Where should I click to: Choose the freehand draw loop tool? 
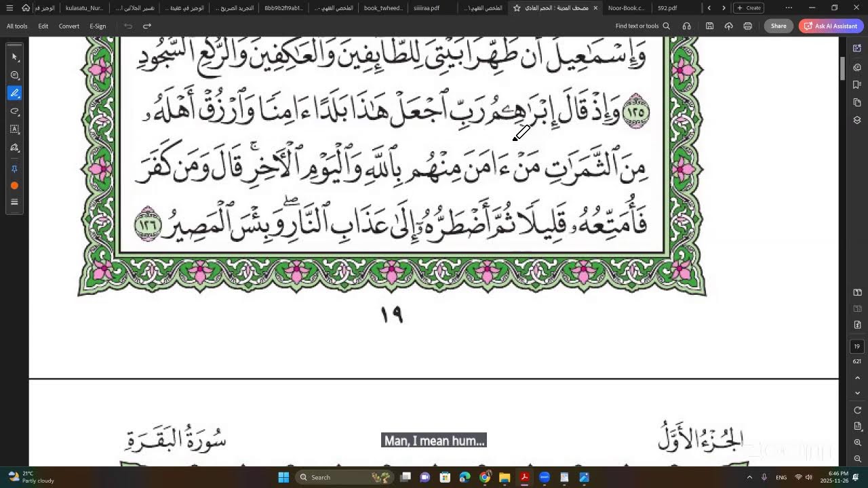[x=14, y=111]
